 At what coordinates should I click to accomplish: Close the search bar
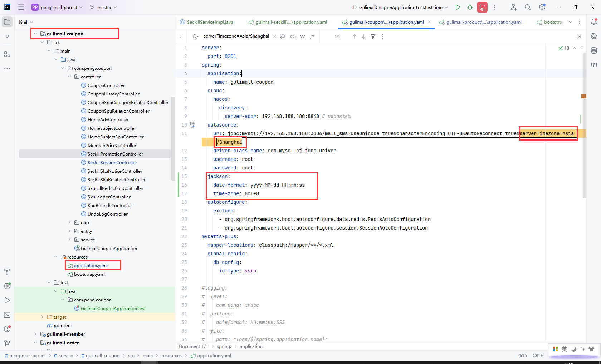click(579, 36)
